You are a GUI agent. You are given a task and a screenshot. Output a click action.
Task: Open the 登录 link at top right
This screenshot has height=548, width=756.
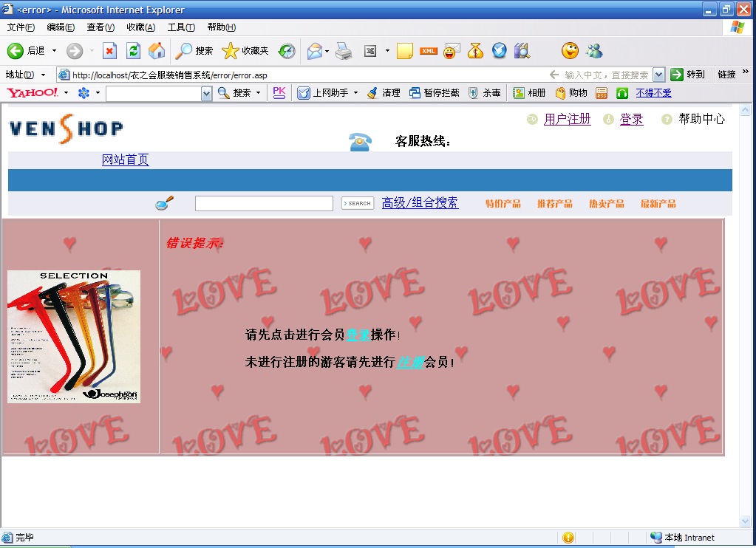(x=632, y=119)
